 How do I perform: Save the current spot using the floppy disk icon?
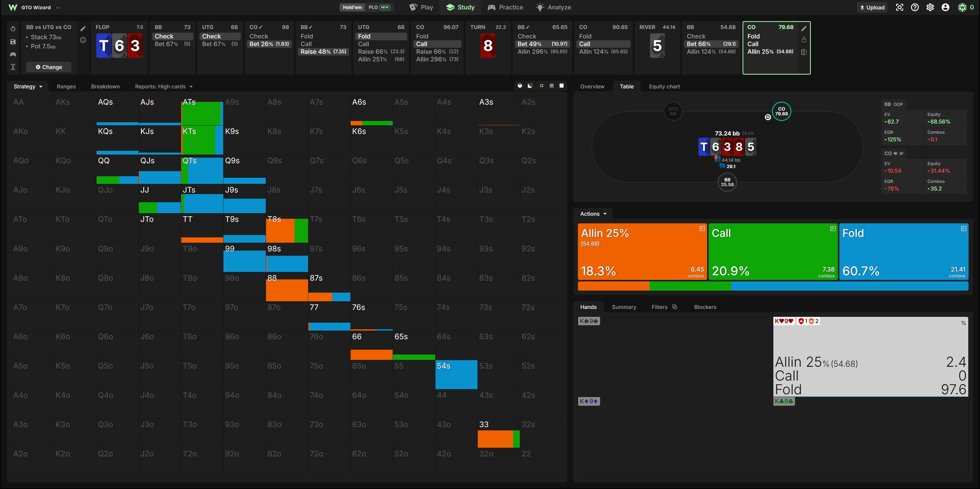tap(13, 42)
